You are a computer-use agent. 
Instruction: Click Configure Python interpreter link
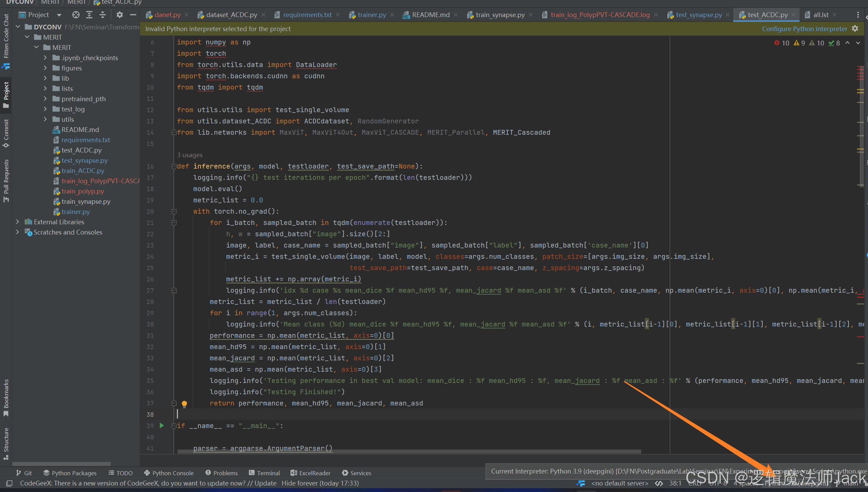click(x=804, y=29)
